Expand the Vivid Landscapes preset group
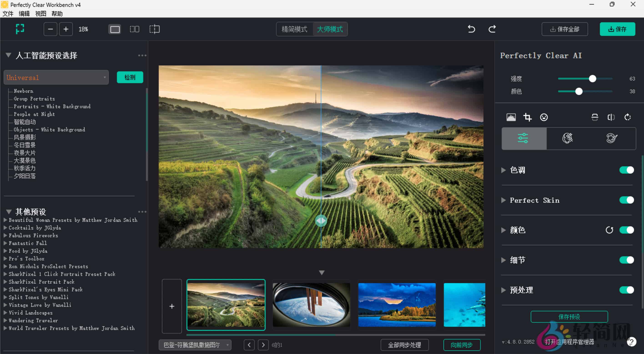 point(5,312)
